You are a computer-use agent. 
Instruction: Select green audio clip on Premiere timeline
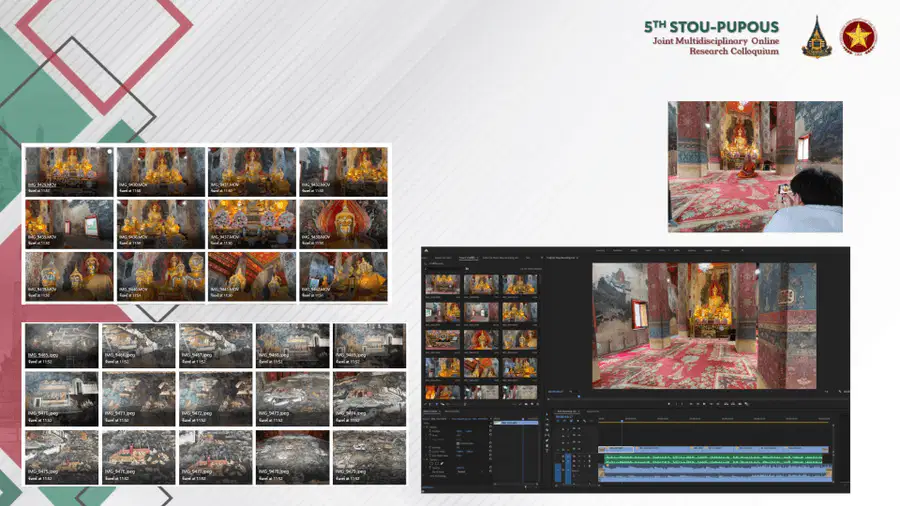pyautogui.click(x=712, y=460)
